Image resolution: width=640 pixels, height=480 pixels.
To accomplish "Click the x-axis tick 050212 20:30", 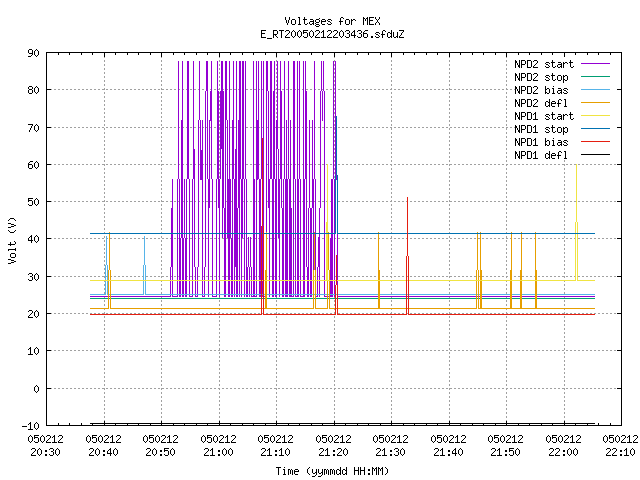I will click(45, 445).
